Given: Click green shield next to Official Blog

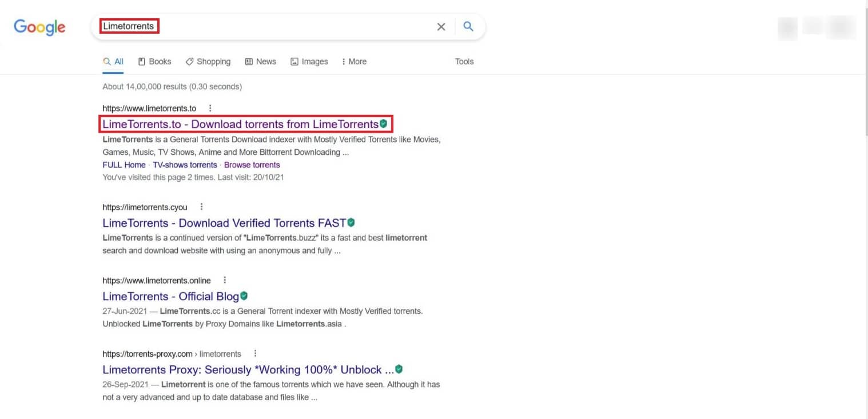Looking at the screenshot, I should 244,296.
